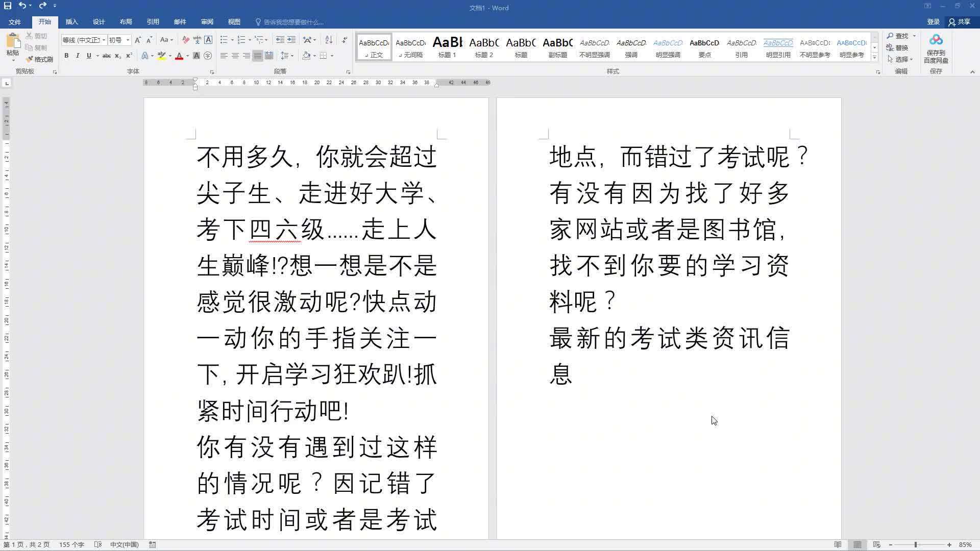Click the word count showing 155 个字
Image resolution: width=980 pixels, height=551 pixels.
[71, 544]
